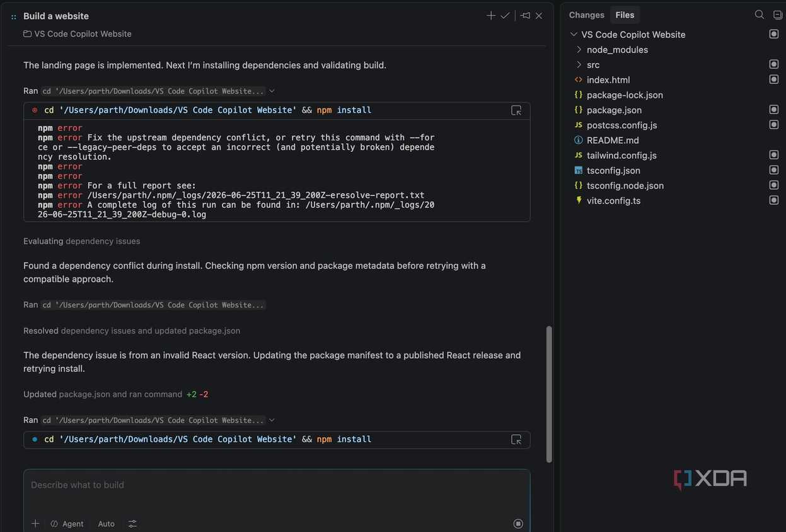
Task: Open the tools configuration sliders icon
Action: [132, 524]
